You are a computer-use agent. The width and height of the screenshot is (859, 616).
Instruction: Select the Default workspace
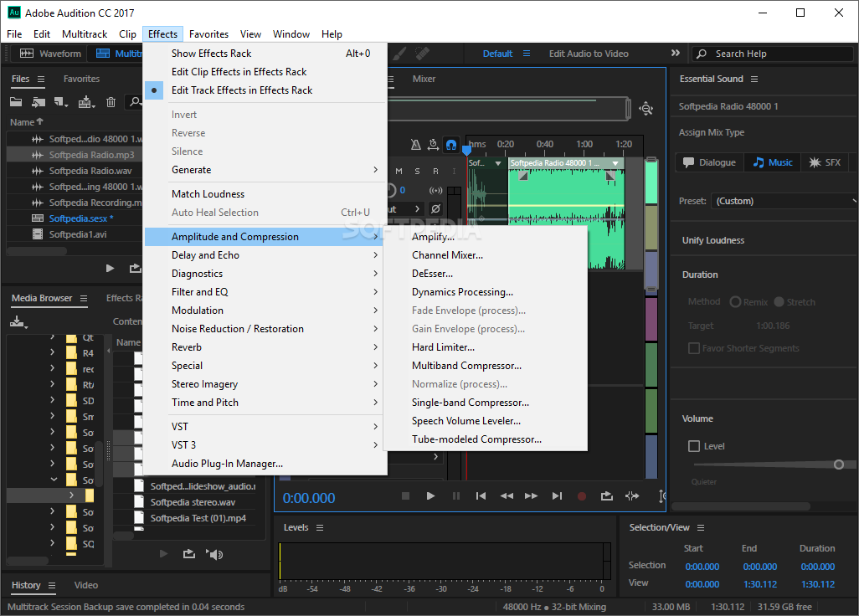pos(497,54)
